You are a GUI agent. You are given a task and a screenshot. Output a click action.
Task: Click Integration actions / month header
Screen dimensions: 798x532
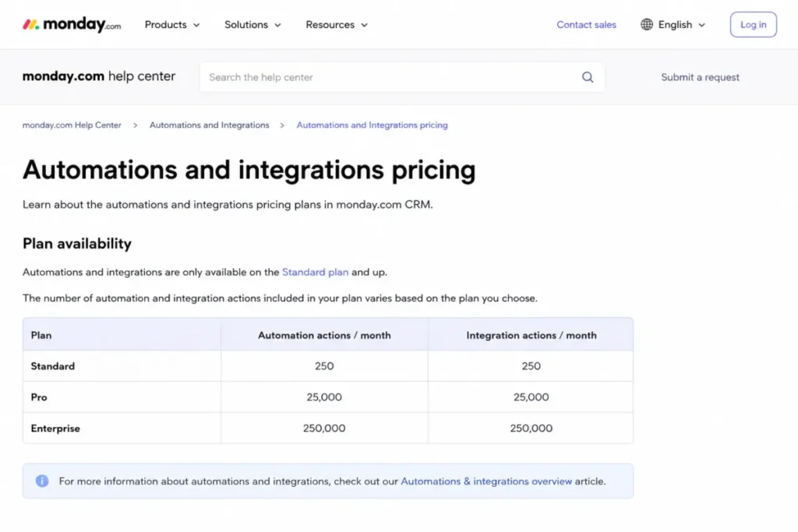(531, 335)
